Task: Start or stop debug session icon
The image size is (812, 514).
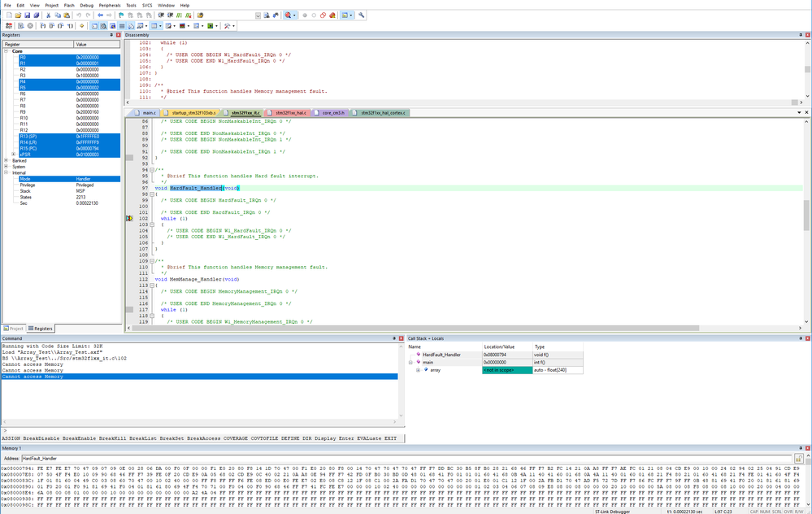Action: (x=288, y=15)
